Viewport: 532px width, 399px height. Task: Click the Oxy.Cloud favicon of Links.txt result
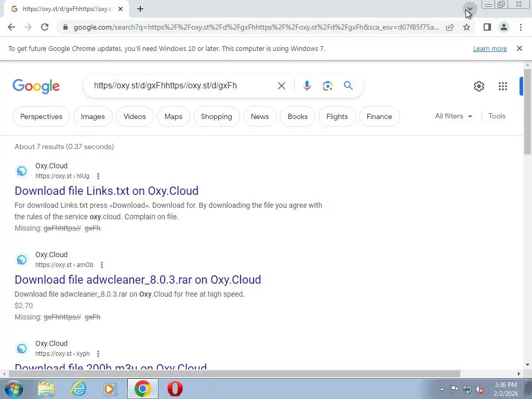point(22,170)
